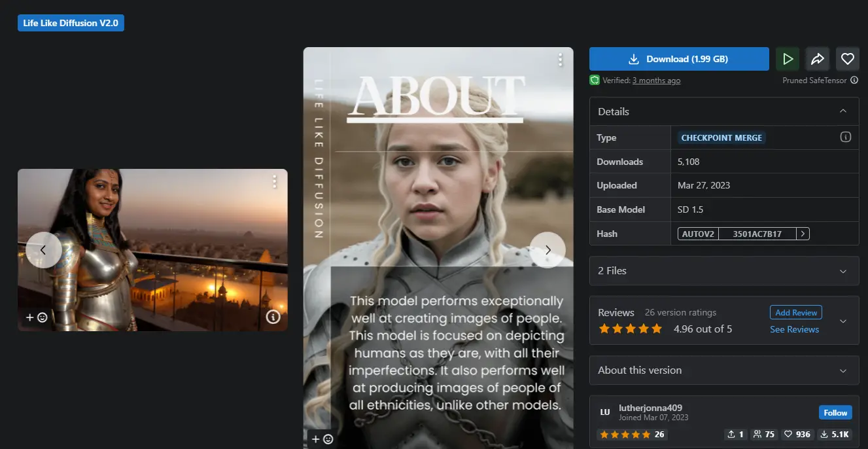868x449 pixels.
Task: Expand the Reviews section chevron
Action: pos(843,321)
